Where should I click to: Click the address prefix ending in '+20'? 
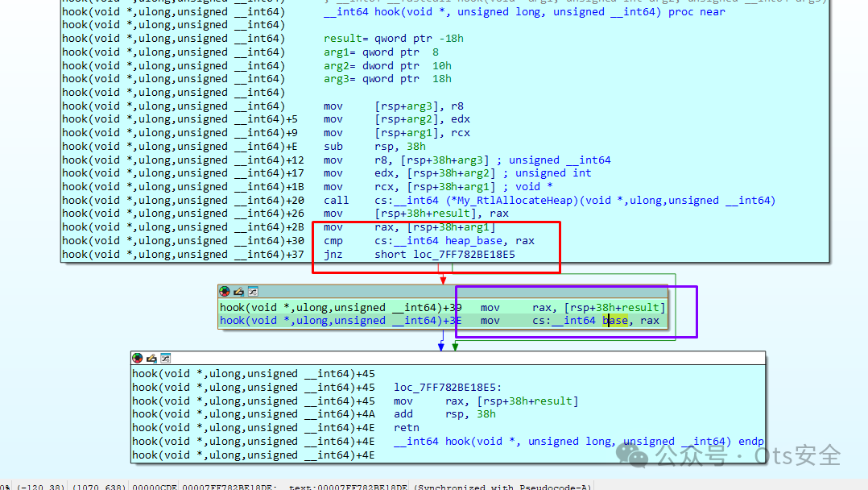pyautogui.click(x=184, y=200)
